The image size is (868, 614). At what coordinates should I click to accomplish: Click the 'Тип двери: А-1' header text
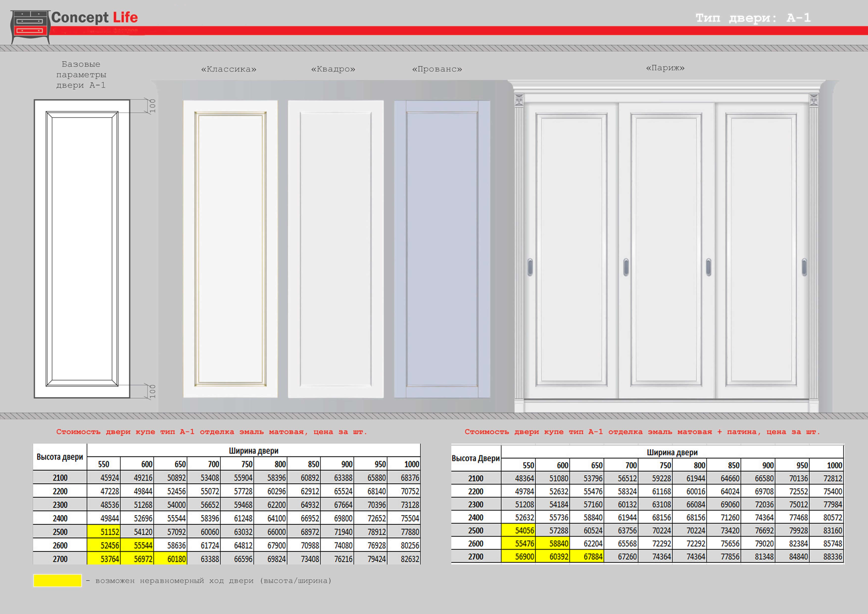tap(753, 18)
